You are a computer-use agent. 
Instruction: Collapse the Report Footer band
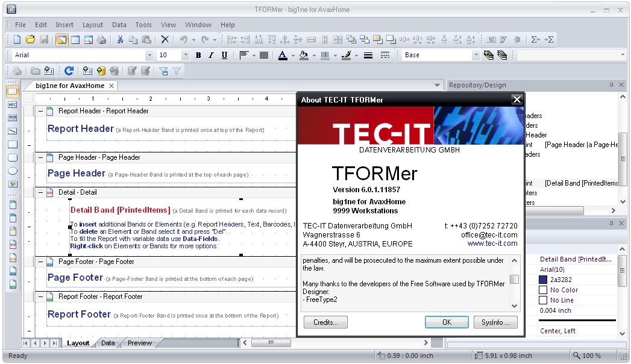tap(40, 297)
